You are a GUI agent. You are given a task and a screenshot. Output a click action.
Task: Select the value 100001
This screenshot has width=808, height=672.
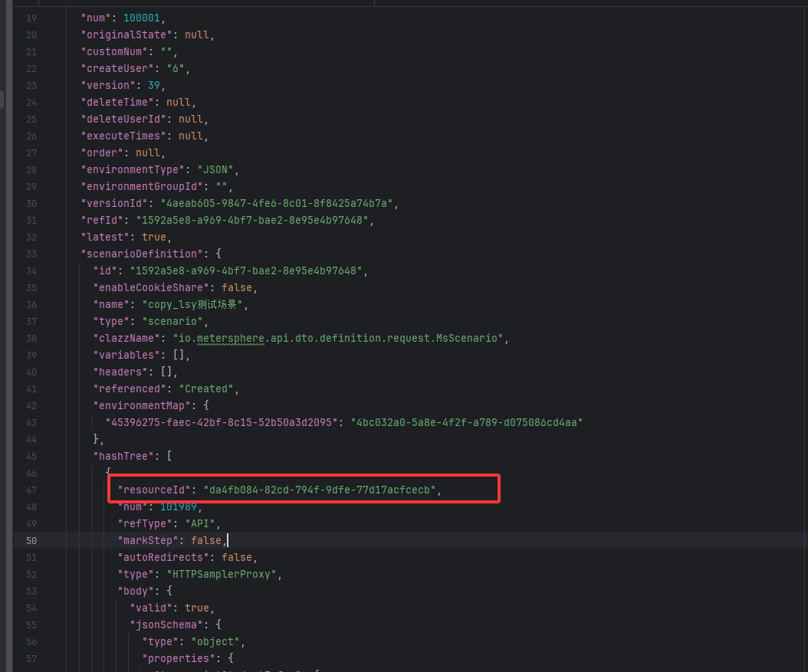(142, 18)
